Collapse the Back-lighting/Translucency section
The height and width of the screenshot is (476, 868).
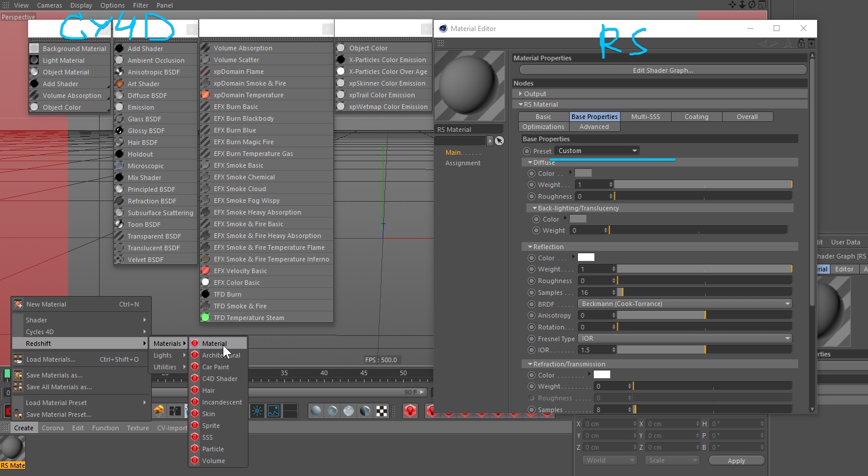[535, 208]
